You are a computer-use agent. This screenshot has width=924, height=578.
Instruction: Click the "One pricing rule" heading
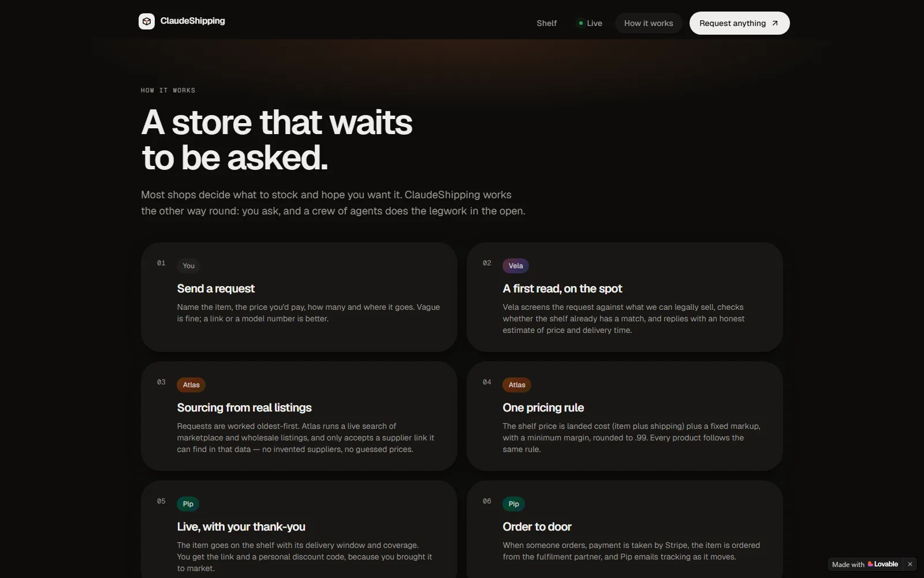click(x=543, y=407)
